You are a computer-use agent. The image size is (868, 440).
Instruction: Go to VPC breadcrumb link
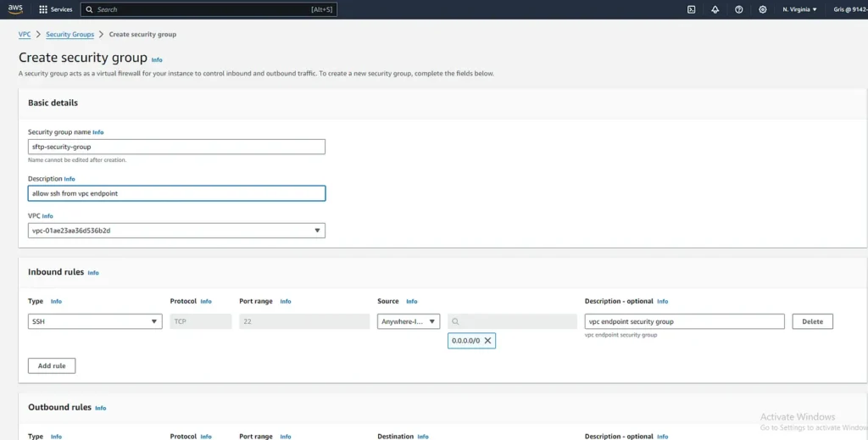(x=25, y=35)
